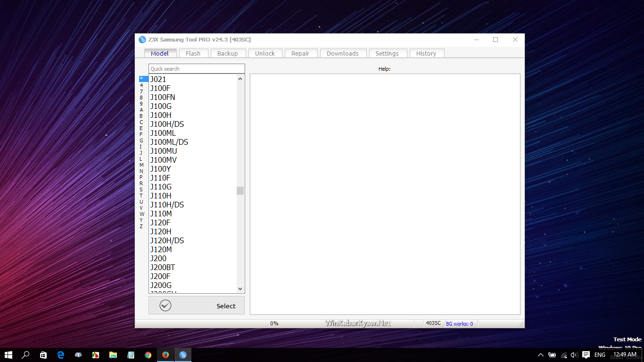644x362 pixels.
Task: Filter models by letter J in index
Action: tap(141, 153)
